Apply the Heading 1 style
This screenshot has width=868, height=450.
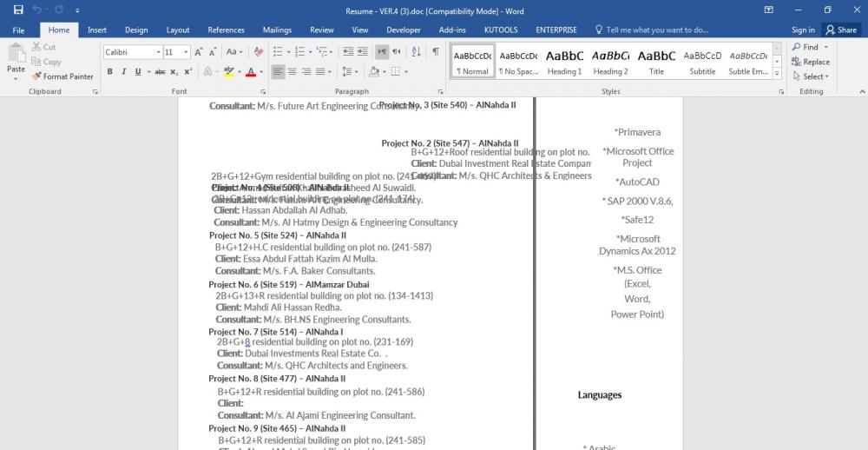click(x=564, y=61)
